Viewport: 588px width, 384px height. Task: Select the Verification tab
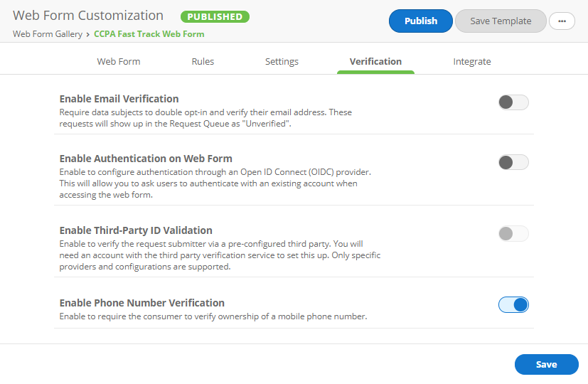[x=375, y=62]
